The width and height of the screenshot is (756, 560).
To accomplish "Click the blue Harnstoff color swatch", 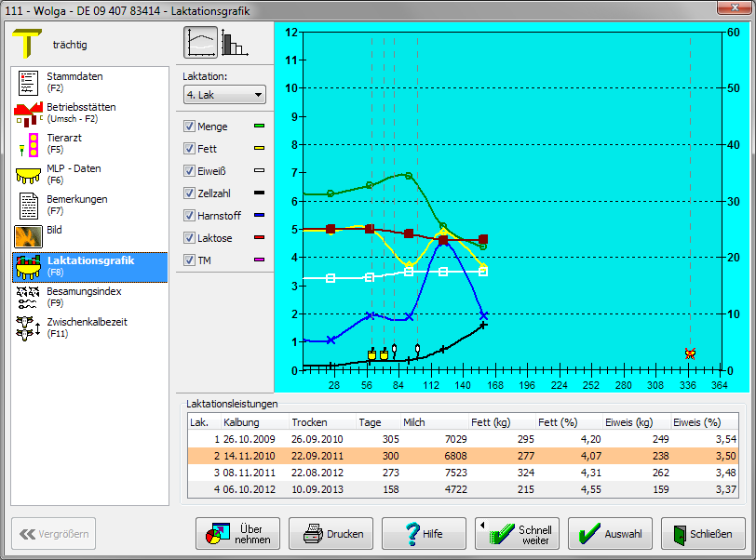I will click(x=259, y=215).
